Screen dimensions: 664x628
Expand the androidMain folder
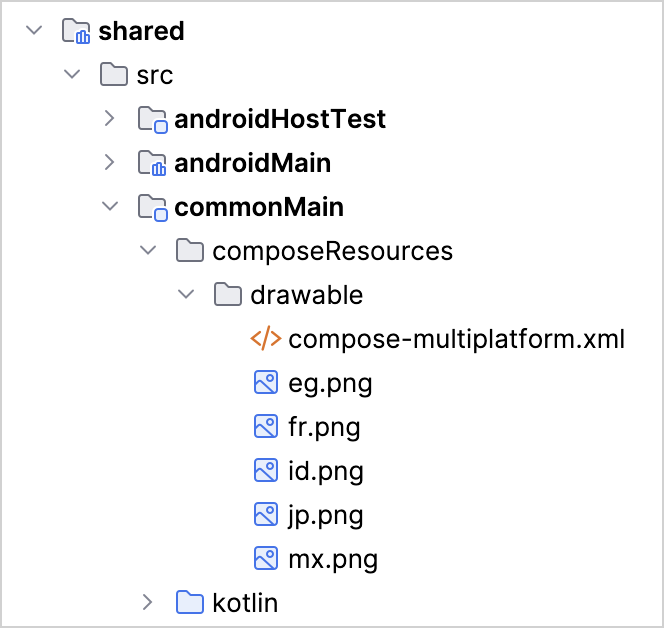(110, 163)
